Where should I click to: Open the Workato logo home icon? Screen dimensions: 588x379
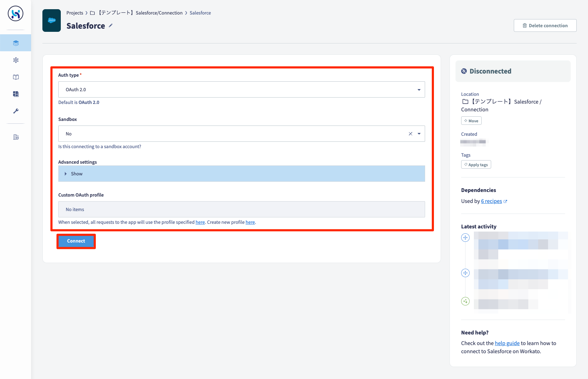(16, 13)
